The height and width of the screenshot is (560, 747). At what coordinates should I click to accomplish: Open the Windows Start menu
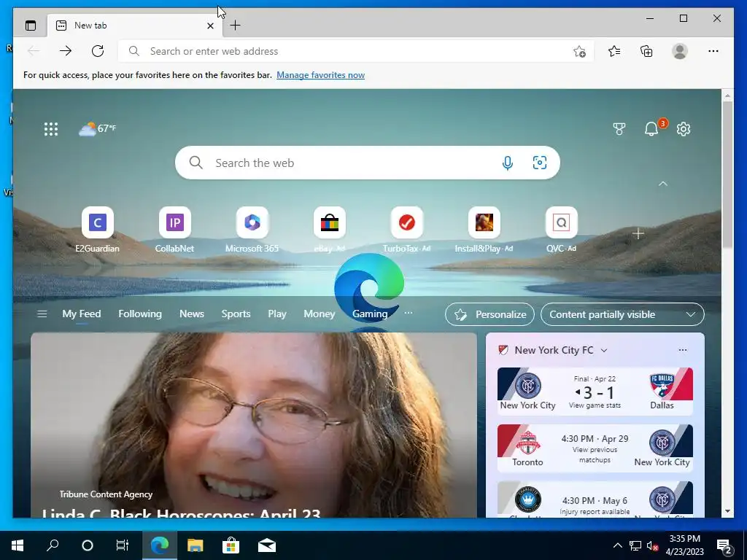tap(18, 545)
